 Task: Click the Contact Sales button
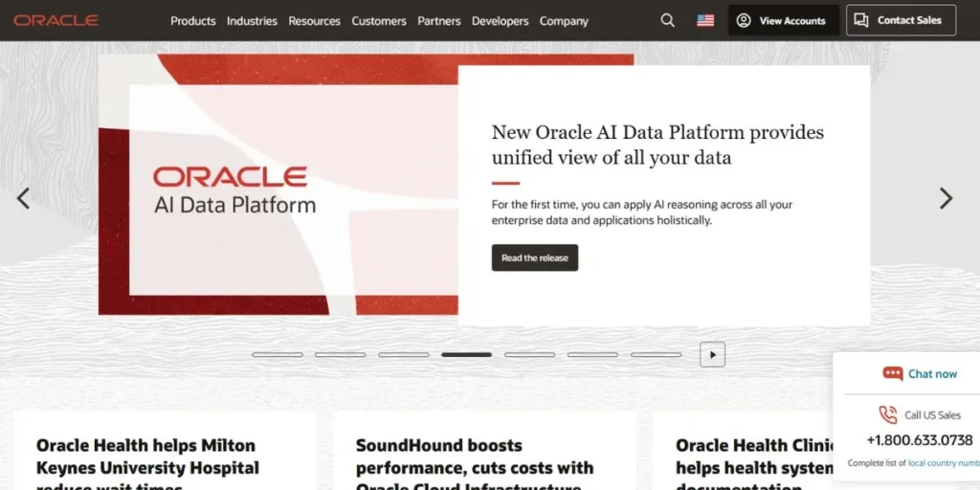point(901,21)
